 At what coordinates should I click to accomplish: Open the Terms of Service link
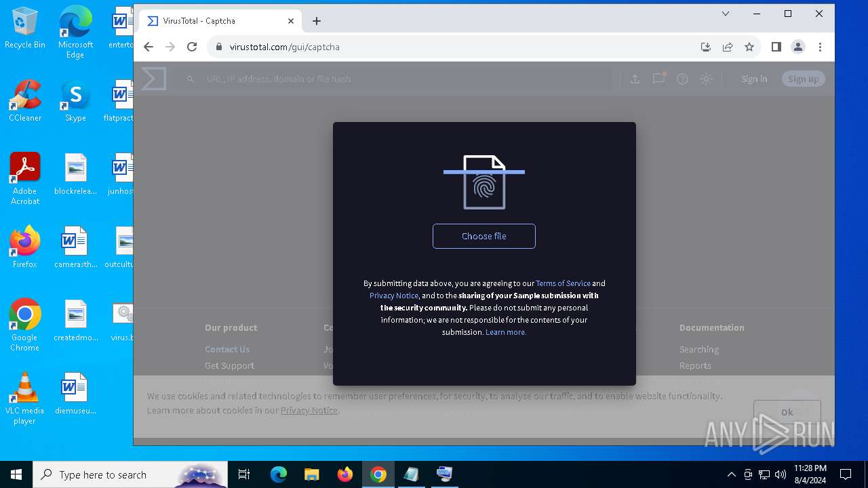point(563,283)
